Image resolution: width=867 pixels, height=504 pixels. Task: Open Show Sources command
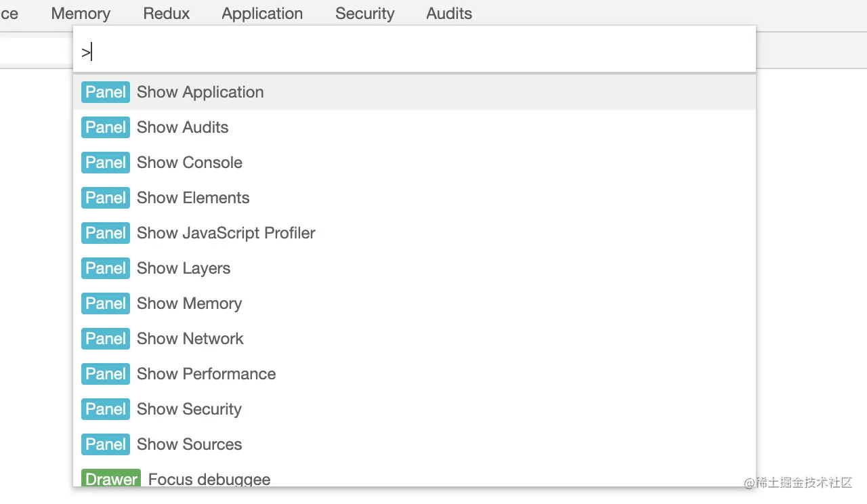pyautogui.click(x=190, y=444)
